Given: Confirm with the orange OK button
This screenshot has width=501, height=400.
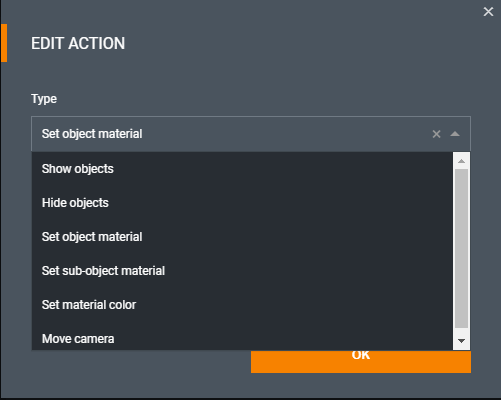Looking at the screenshot, I should tap(361, 361).
